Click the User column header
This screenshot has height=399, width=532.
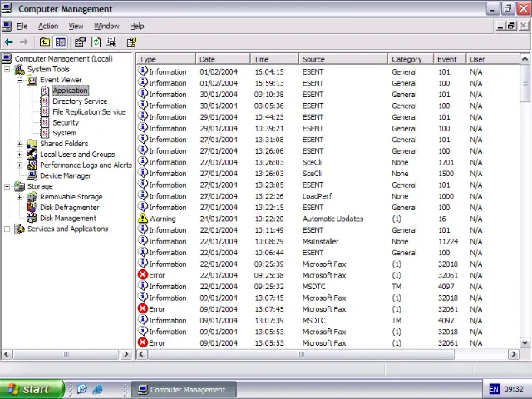493,59
